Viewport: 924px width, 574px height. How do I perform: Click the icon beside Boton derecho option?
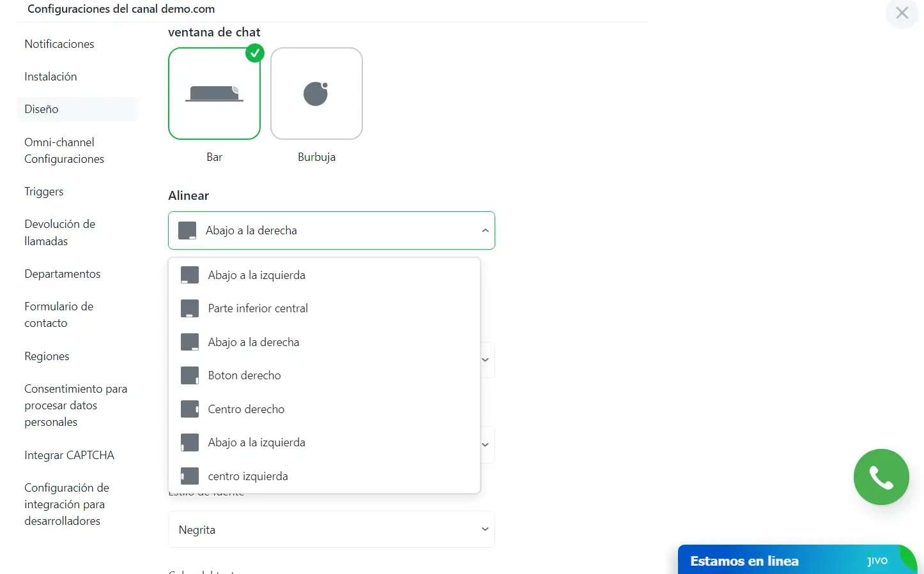[x=190, y=375]
